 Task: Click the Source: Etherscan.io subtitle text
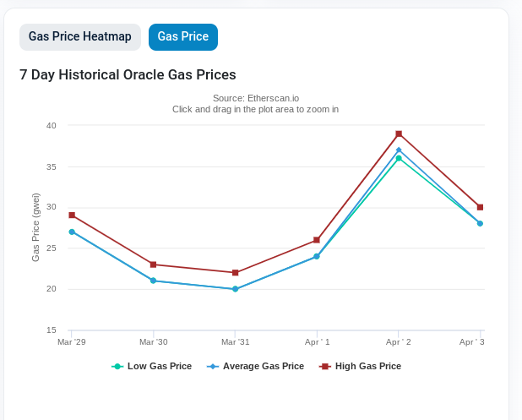click(x=255, y=98)
